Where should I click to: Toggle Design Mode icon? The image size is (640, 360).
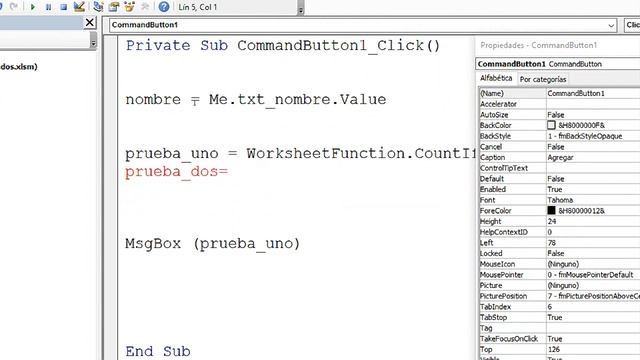point(79,7)
